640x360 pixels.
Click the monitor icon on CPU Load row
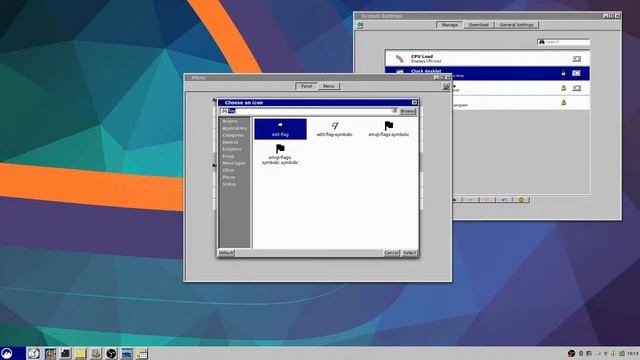[x=576, y=59]
